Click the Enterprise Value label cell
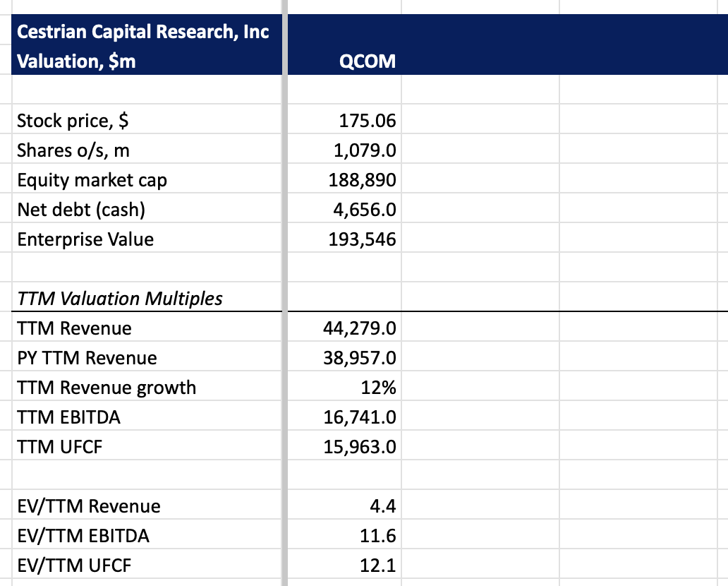The height and width of the screenshot is (586, 728). (85, 239)
